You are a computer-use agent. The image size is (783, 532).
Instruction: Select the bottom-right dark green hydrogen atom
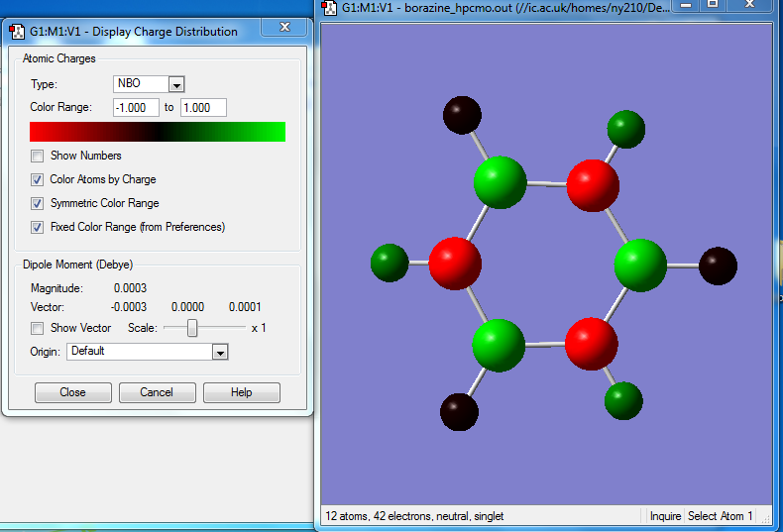tap(623, 401)
